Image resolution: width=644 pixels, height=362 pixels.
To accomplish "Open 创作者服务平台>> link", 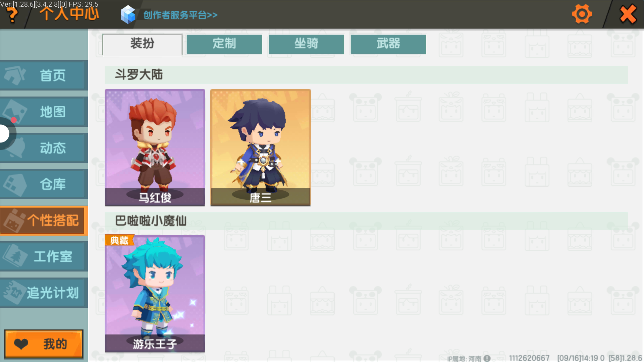I will click(x=180, y=15).
